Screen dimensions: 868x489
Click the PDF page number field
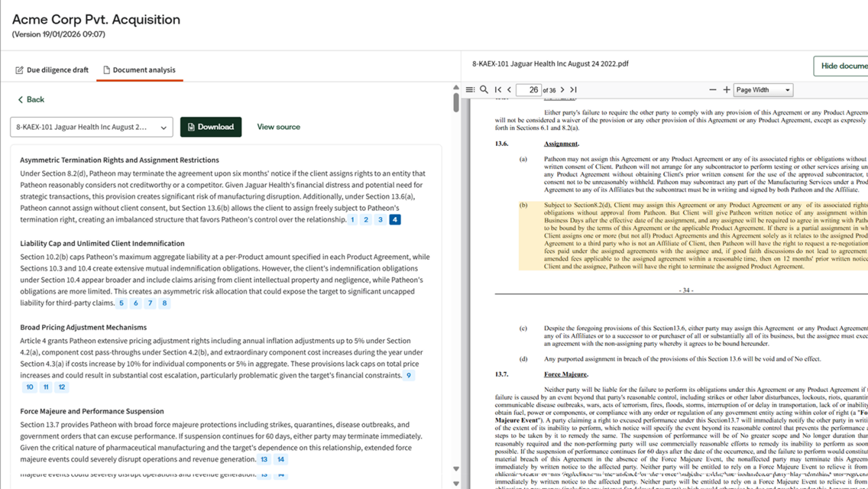click(528, 90)
